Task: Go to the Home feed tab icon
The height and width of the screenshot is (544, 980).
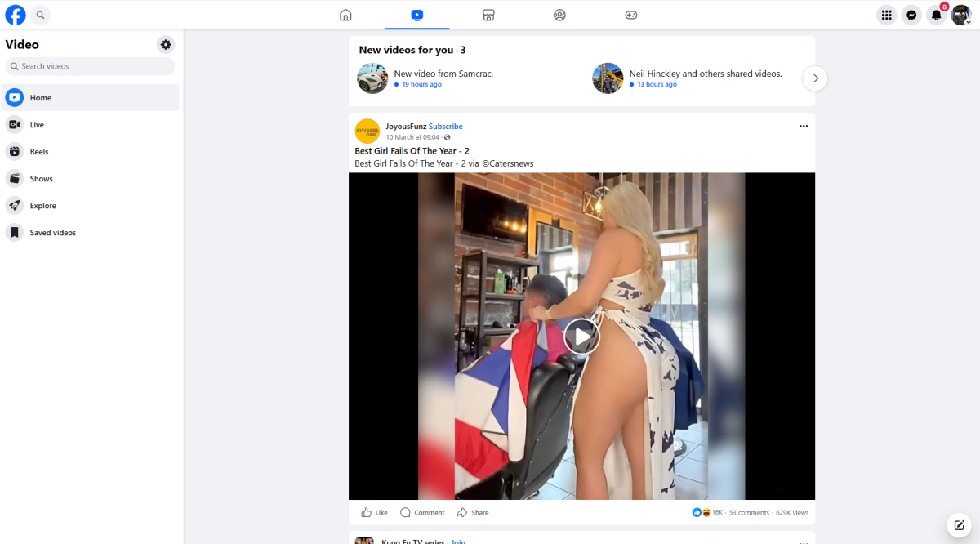Action: pyautogui.click(x=345, y=15)
